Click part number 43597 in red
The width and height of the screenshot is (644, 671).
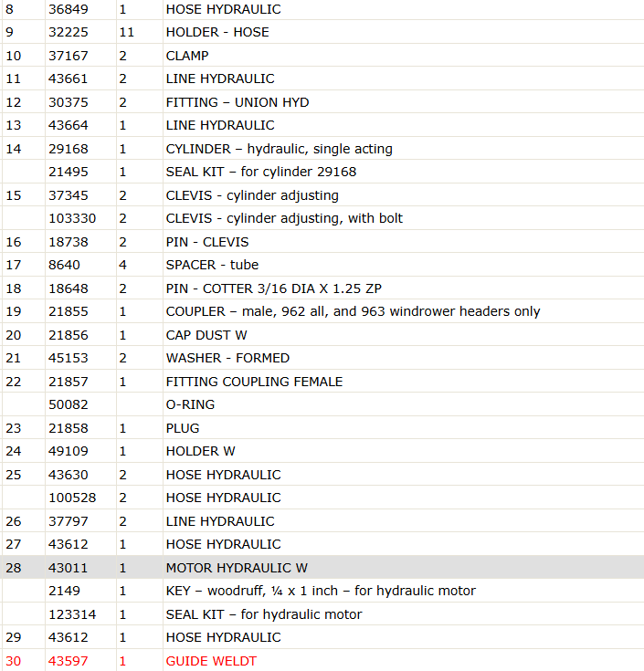click(x=69, y=661)
